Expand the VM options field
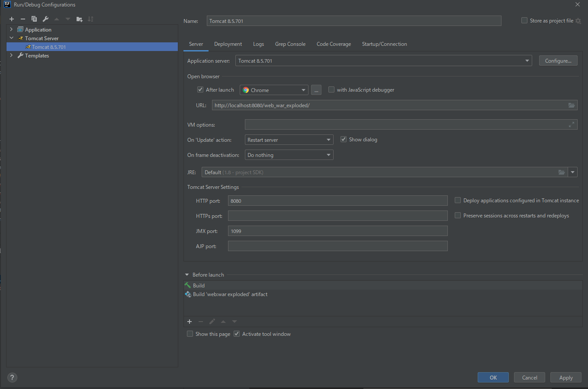This screenshot has width=588, height=389. [572, 124]
